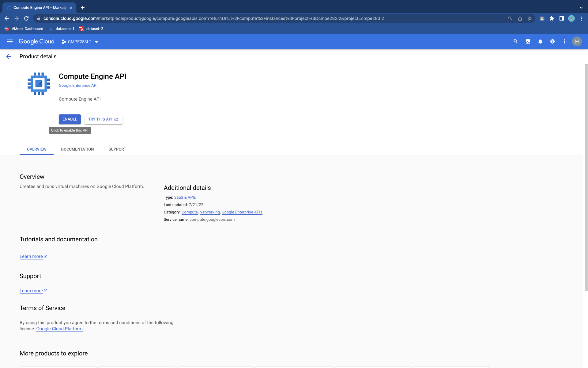
Task: Open the console more options menu
Action: 565,41
